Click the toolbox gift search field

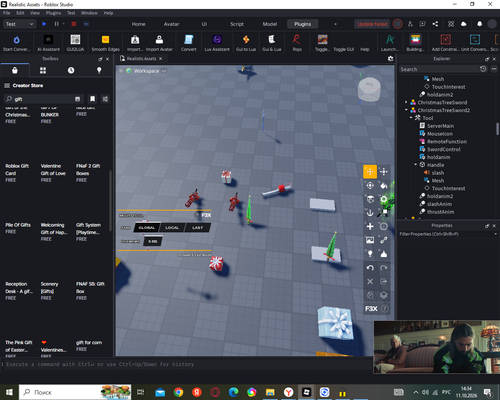pos(43,99)
